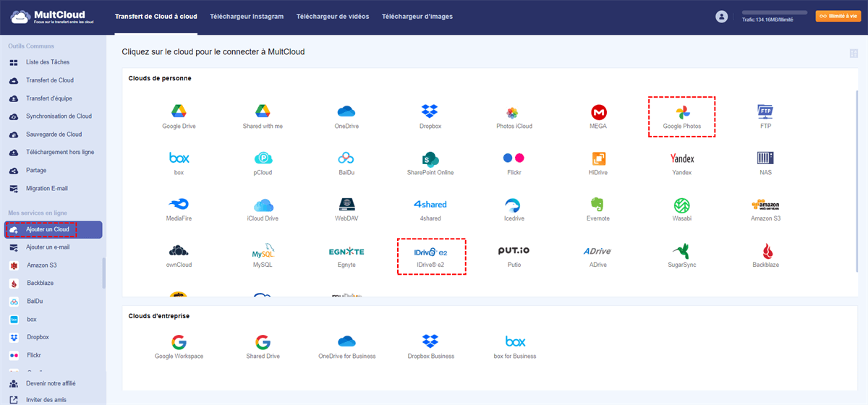Image resolution: width=868 pixels, height=405 pixels.
Task: Click Ajouter un Cloud
Action: tap(53, 229)
